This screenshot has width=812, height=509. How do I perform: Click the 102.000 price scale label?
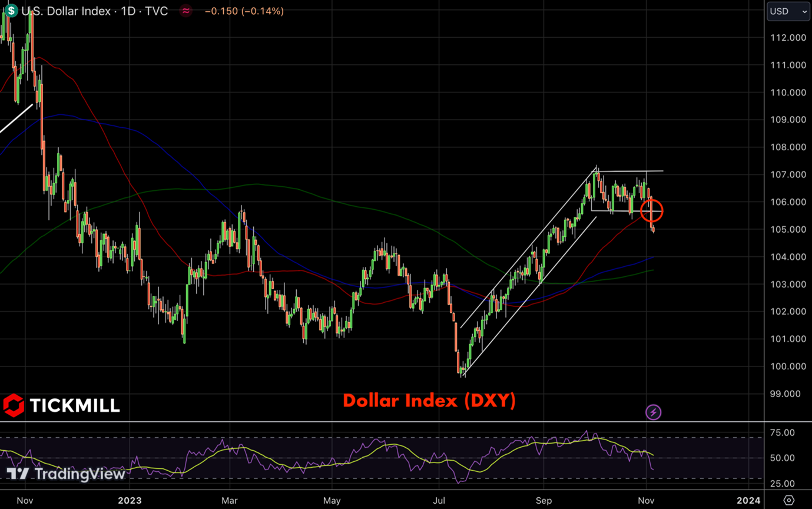tap(790, 312)
